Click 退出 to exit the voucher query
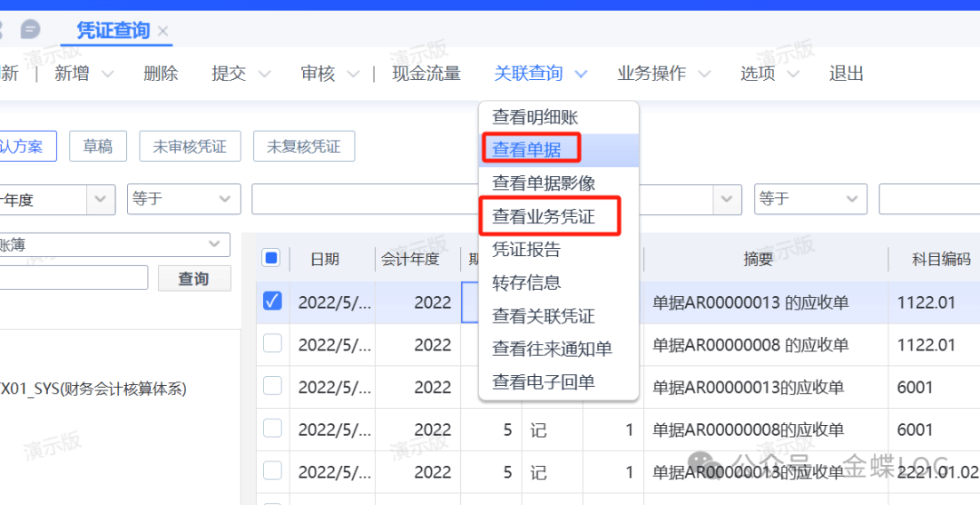The width and height of the screenshot is (980, 505). tap(846, 74)
